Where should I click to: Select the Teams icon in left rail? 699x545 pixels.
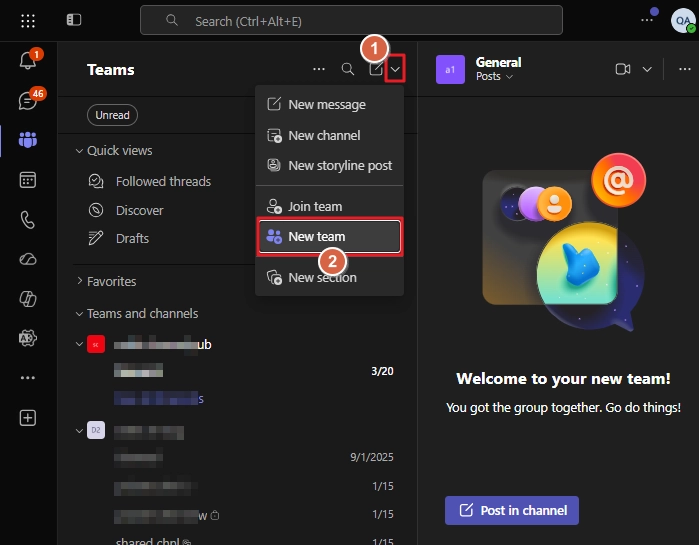click(28, 140)
